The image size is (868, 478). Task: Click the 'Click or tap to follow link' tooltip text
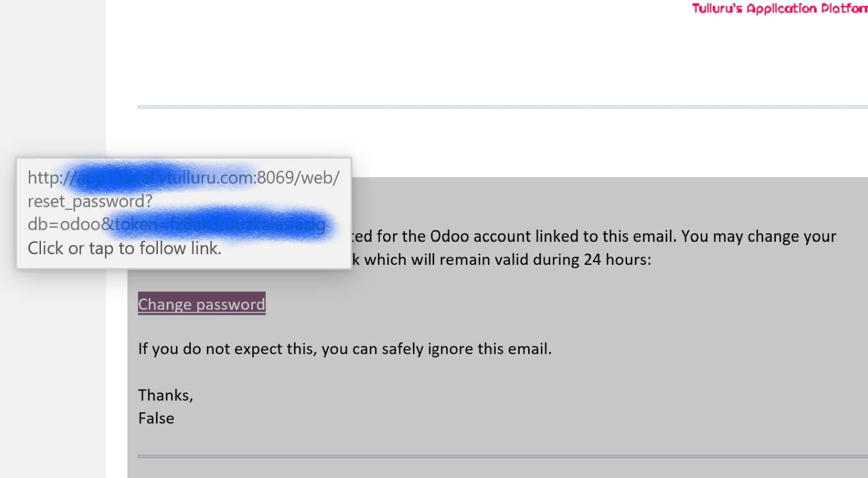125,248
